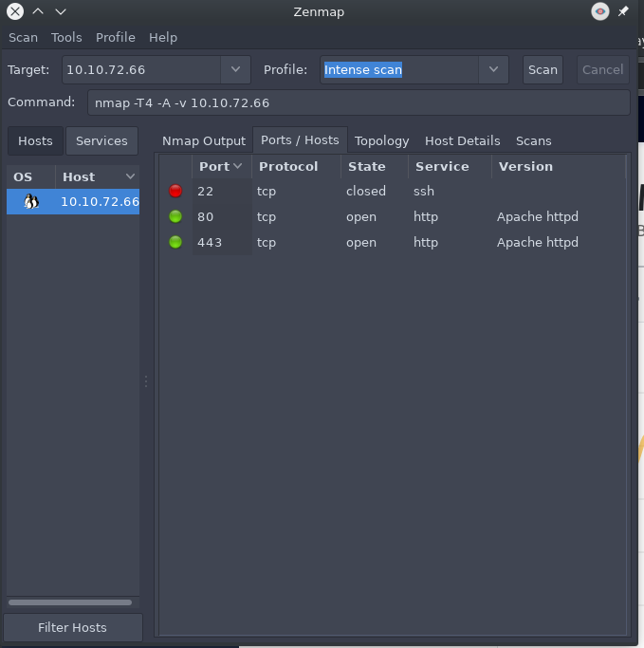Click the State column header
The width and height of the screenshot is (644, 648).
tap(375, 167)
